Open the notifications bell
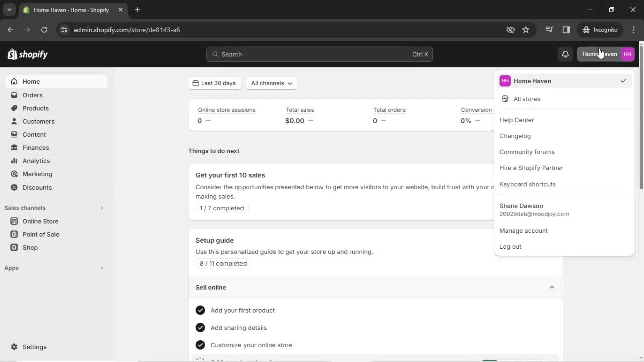644x362 pixels. 565,54
